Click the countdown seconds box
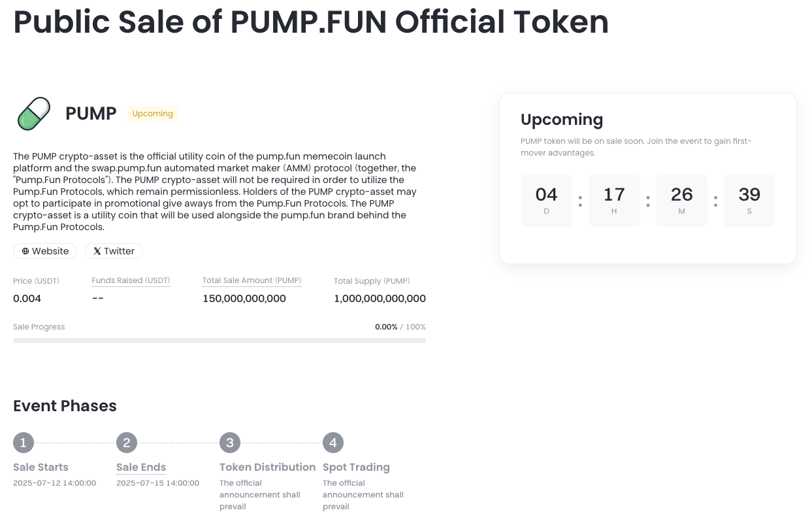This screenshot has width=812, height=525. click(x=749, y=200)
